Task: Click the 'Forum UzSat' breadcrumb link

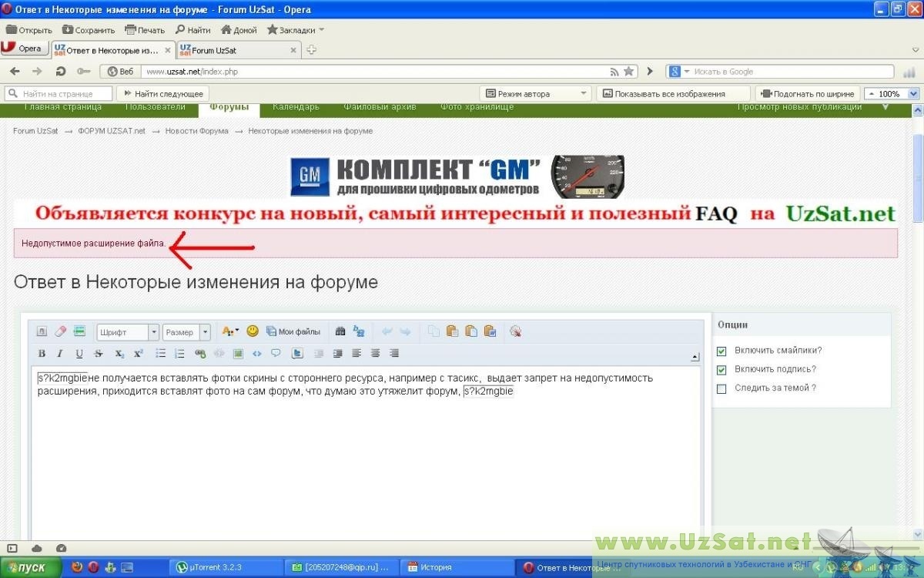Action: [x=35, y=131]
